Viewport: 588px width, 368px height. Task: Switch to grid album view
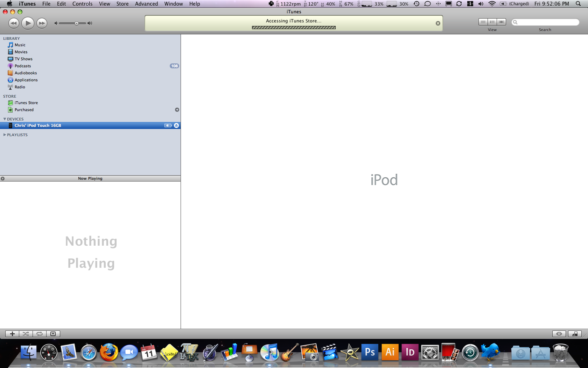click(492, 22)
